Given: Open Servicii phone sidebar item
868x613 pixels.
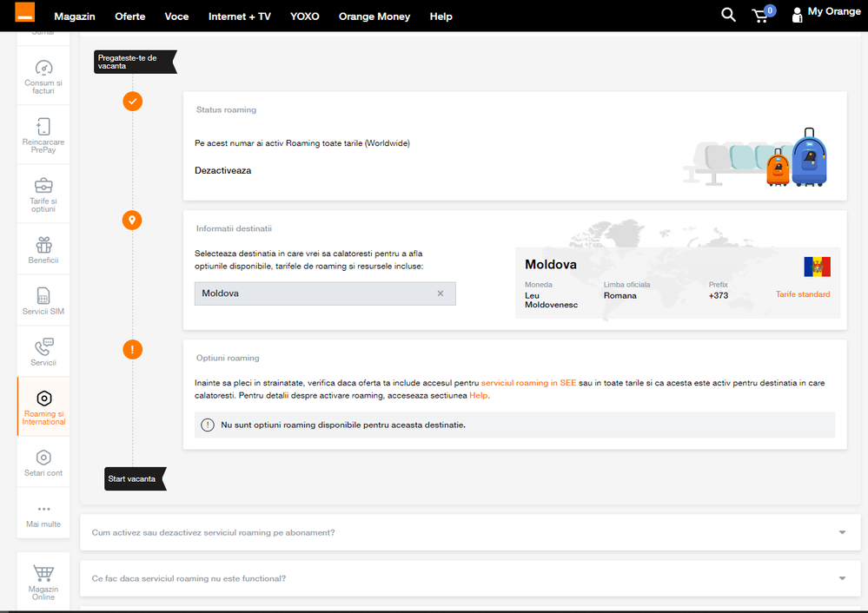Looking at the screenshot, I should [43, 352].
